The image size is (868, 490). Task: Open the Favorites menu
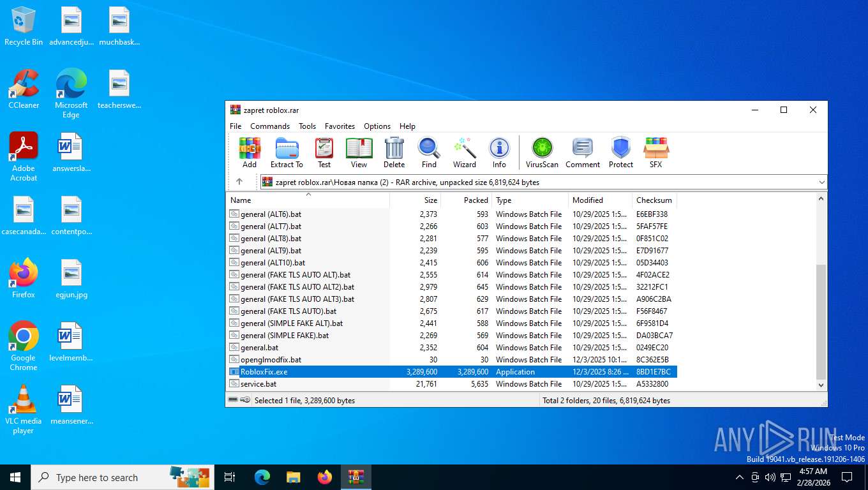point(340,126)
